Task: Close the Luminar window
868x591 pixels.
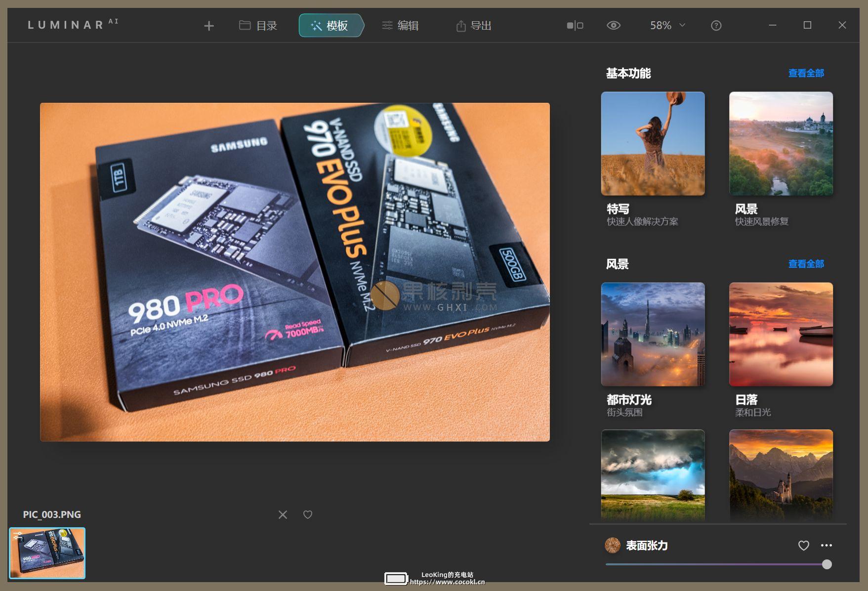Action: click(842, 25)
